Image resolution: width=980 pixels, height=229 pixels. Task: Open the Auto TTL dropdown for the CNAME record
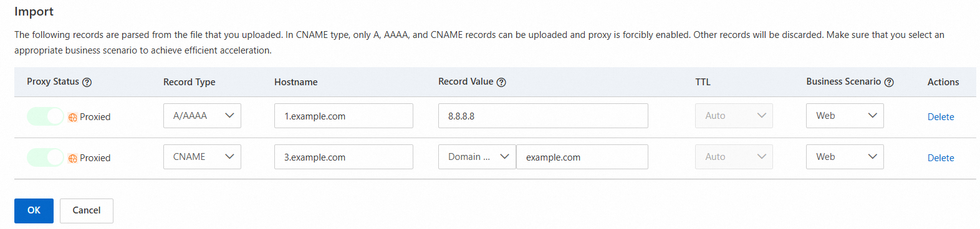[x=734, y=157]
